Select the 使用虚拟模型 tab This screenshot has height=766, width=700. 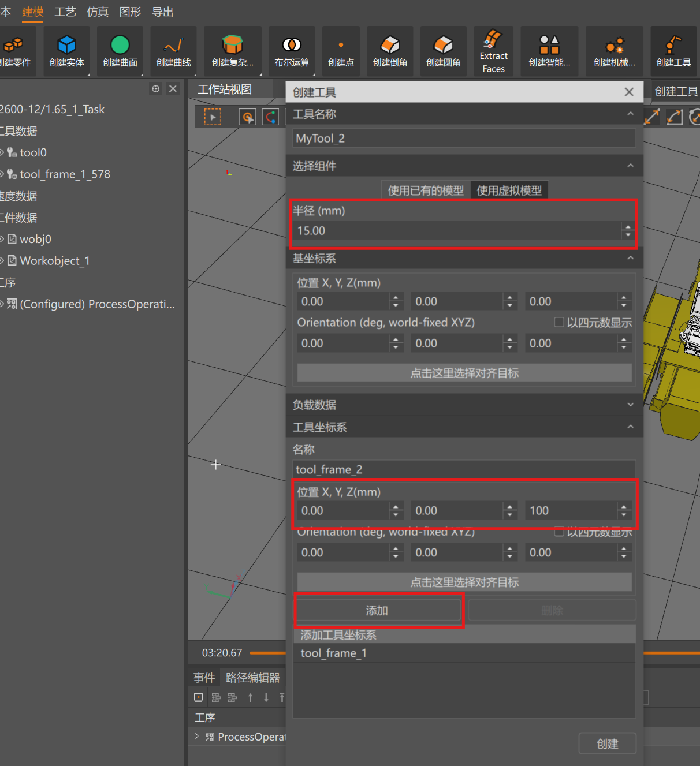click(x=509, y=190)
